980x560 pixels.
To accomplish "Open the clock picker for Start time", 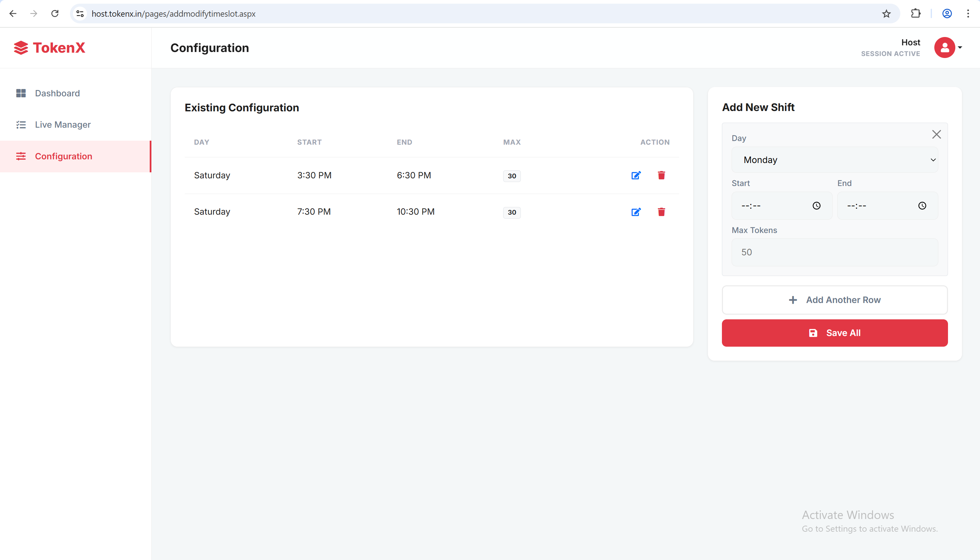I will [816, 205].
